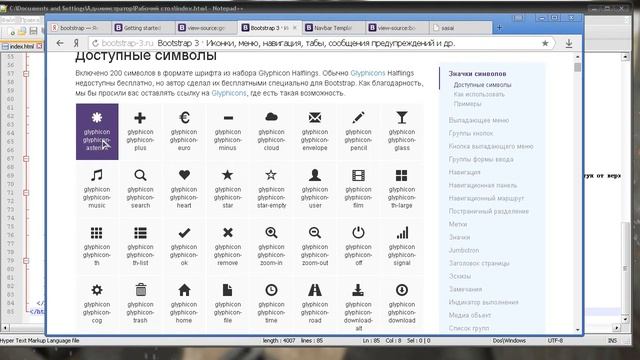
Task: Select the glyphicon-home icon
Action: click(184, 290)
